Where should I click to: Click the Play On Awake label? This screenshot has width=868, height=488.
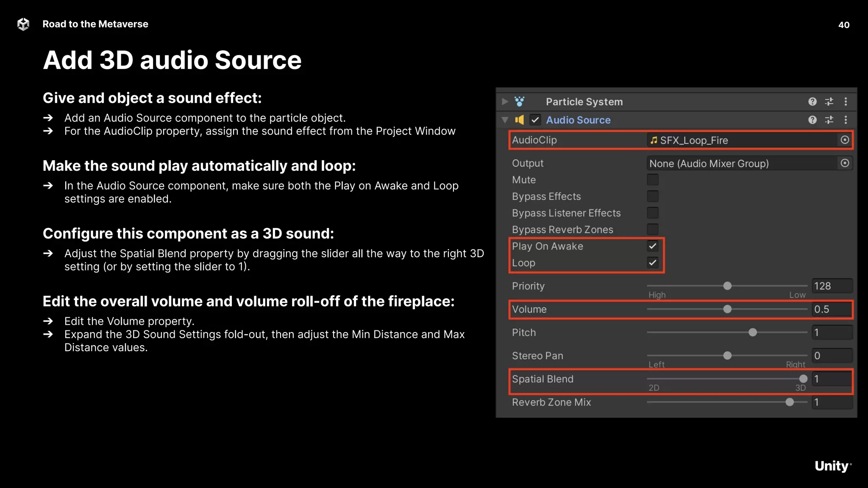[x=547, y=246]
